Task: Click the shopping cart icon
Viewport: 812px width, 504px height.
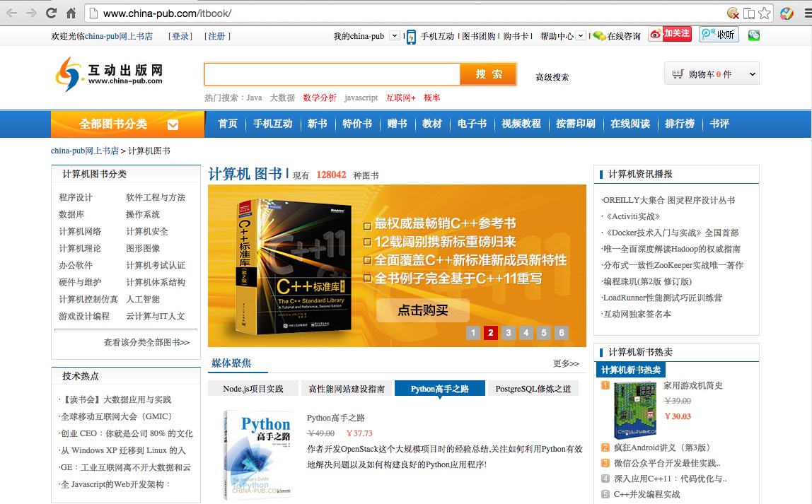Action: [x=678, y=74]
